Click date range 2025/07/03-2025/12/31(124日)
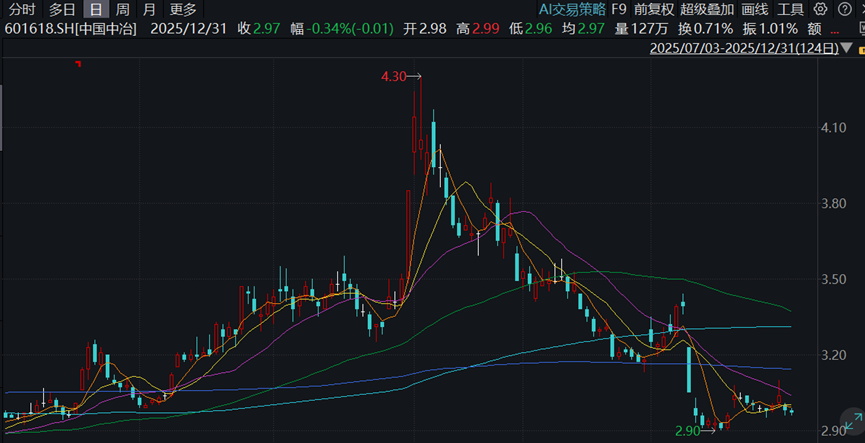The image size is (865, 443). [x=744, y=48]
